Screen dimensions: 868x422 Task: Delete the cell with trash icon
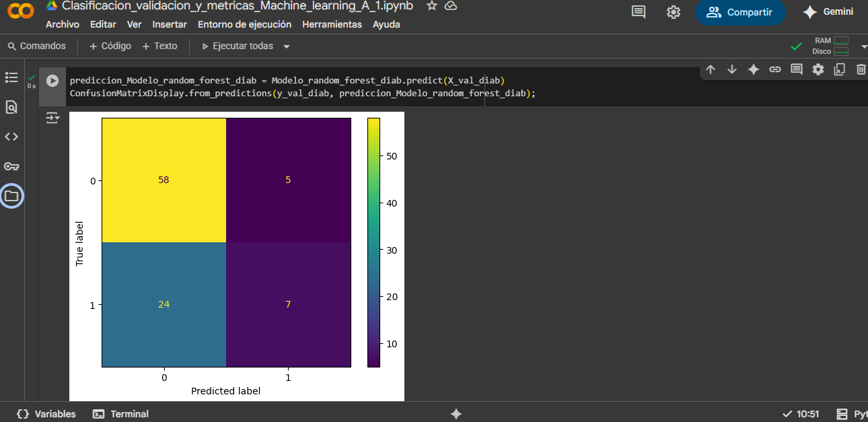(x=861, y=69)
